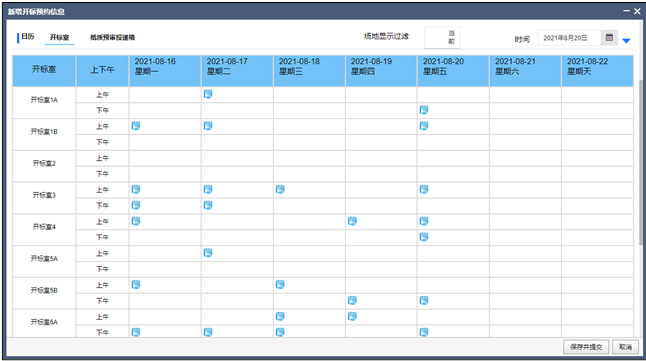The width and height of the screenshot is (646, 361).
Task: Click the 2021-08-17 星期二 column header
Action: [237, 71]
